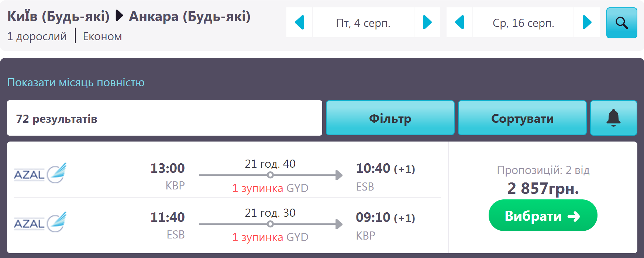Click 1 дорослий passenger selector

pyautogui.click(x=37, y=36)
